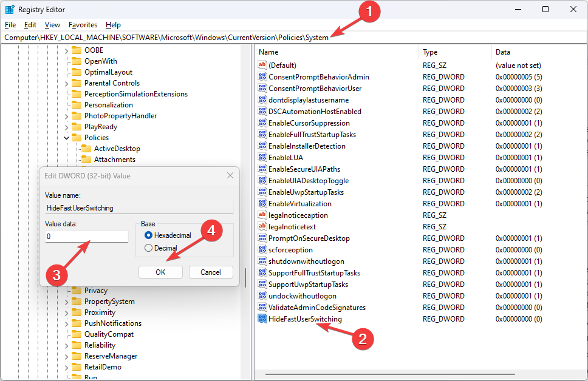Collapse the Policies tree node
This screenshot has height=381, width=588.
tap(66, 138)
